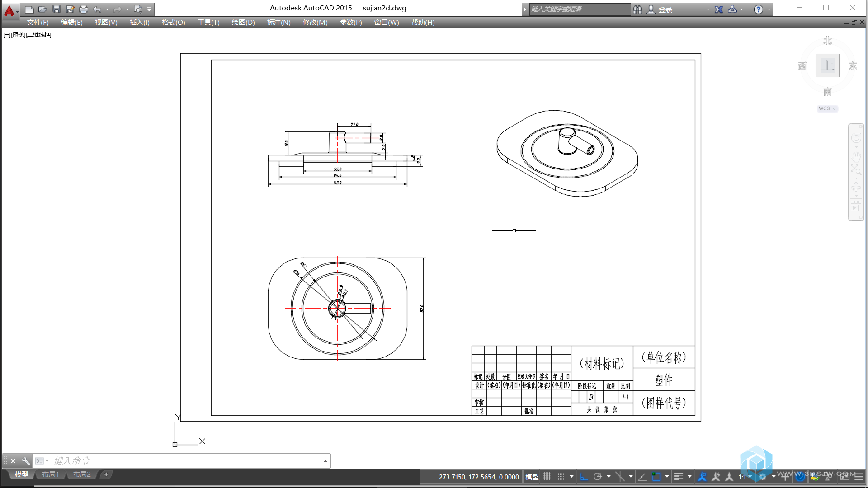The image size is (868, 488).
Task: Click the Open file folder icon
Action: [43, 9]
